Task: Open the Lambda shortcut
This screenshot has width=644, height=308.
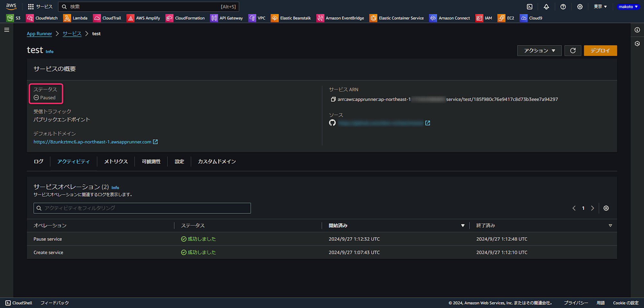Action: [76, 18]
